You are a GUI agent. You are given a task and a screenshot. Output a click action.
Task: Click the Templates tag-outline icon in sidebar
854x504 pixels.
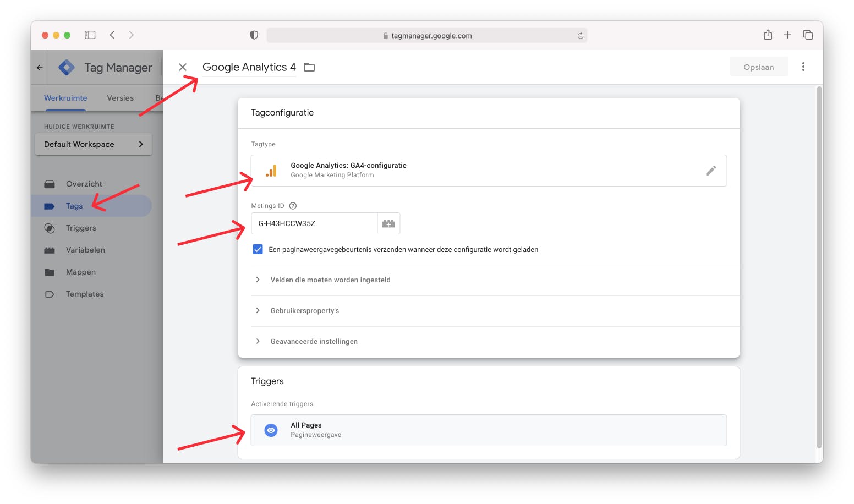(50, 294)
